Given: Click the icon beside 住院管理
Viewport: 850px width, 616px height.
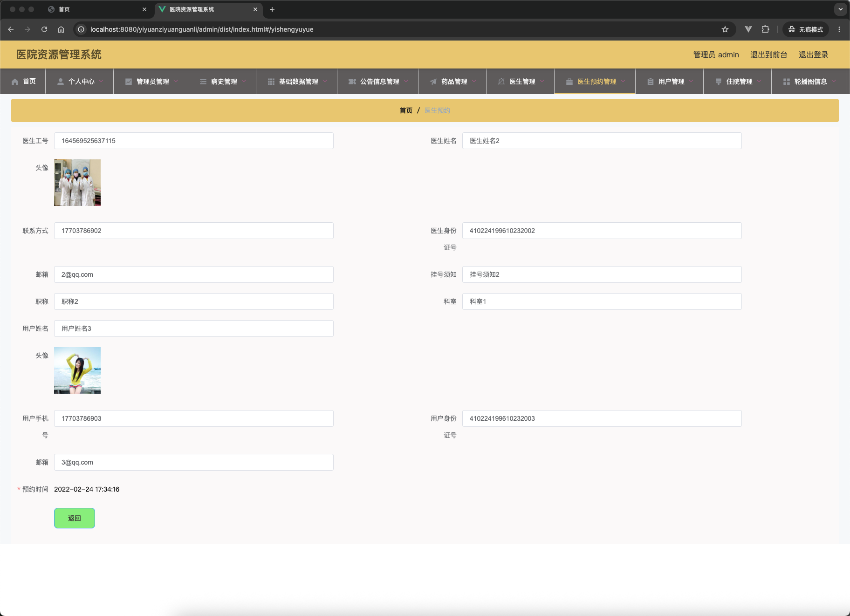Looking at the screenshot, I should 719,82.
